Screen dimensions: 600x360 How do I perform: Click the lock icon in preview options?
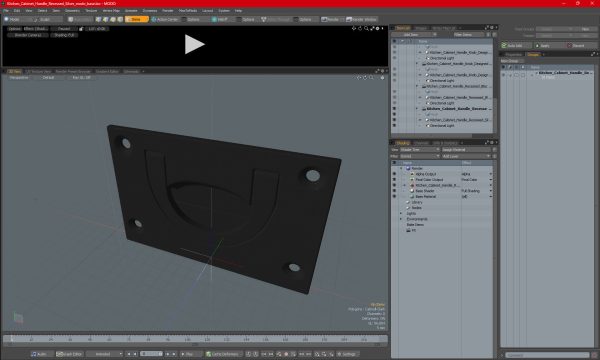click(x=81, y=29)
